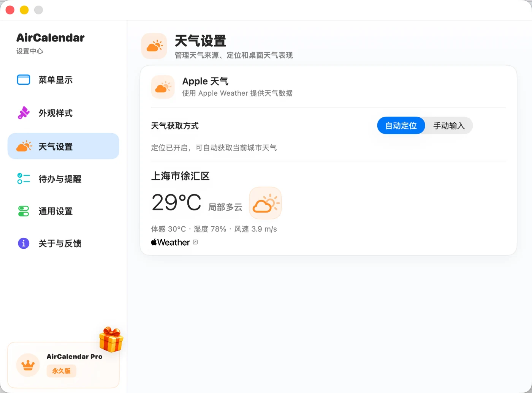Screen dimensions: 532x393
Task: Click the partly cloudy icon next to 局部多云
Action: click(265, 203)
